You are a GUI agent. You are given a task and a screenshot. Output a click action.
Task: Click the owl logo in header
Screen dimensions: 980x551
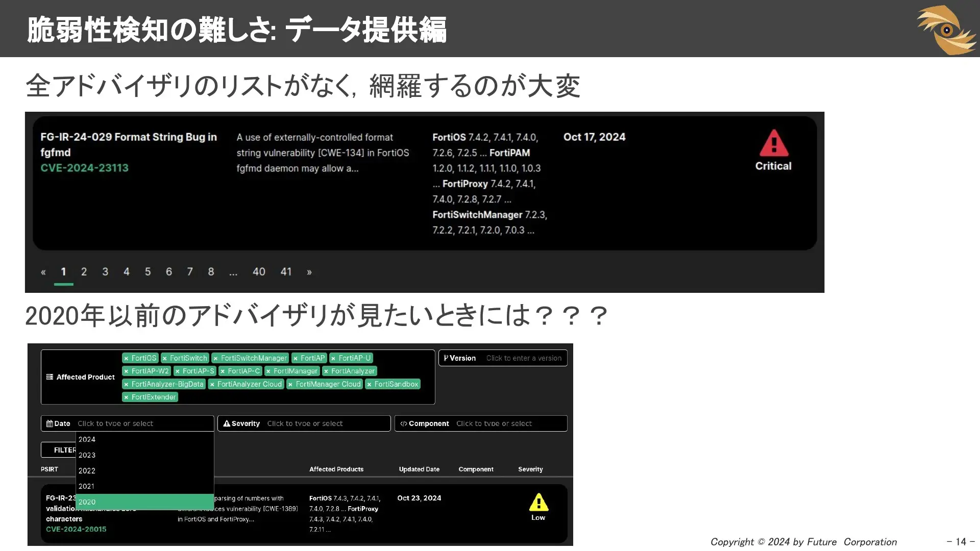coord(946,30)
